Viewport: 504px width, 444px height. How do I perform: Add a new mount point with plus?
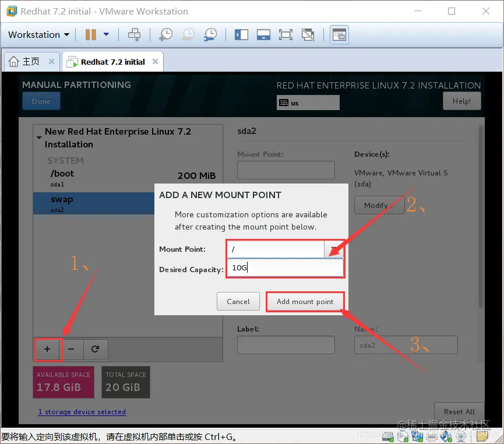click(47, 349)
